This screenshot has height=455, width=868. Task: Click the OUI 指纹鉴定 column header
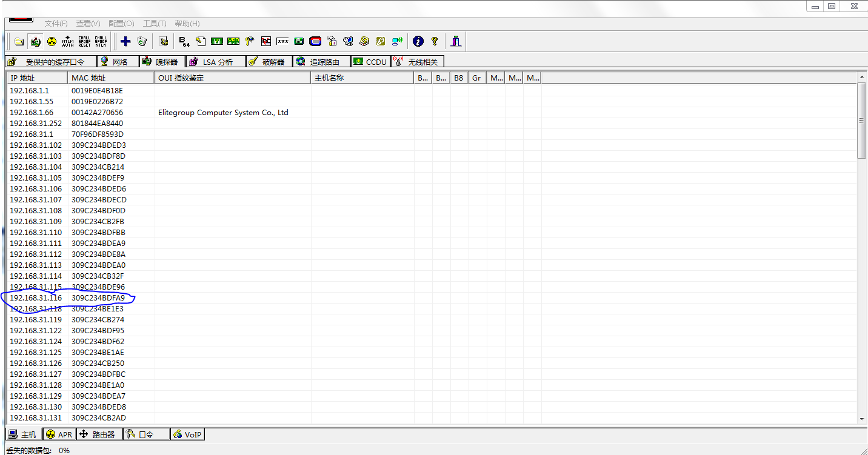(x=233, y=78)
